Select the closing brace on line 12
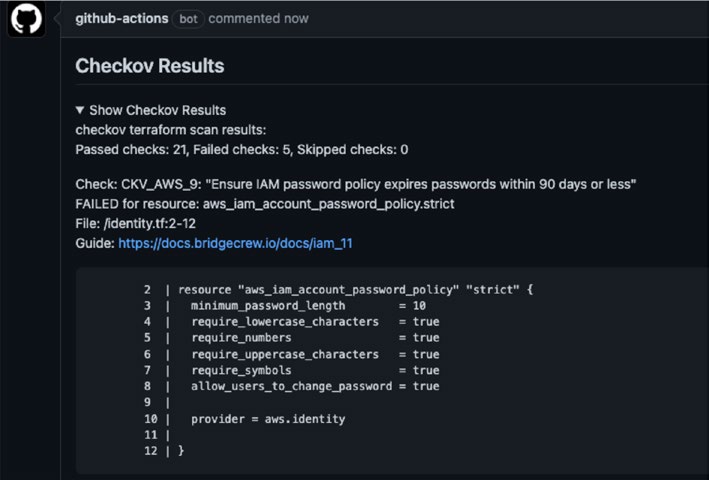This screenshot has width=709, height=480. click(x=181, y=451)
